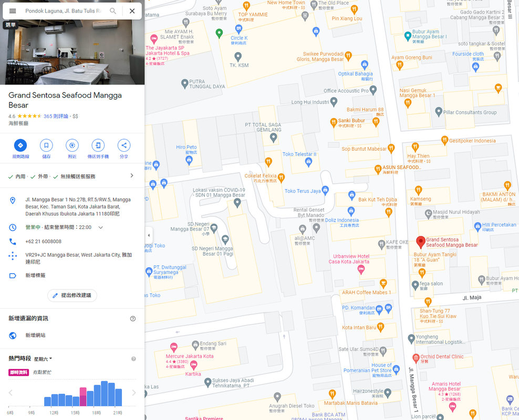Expand the dine-in and takeout service options arrow

click(132, 175)
